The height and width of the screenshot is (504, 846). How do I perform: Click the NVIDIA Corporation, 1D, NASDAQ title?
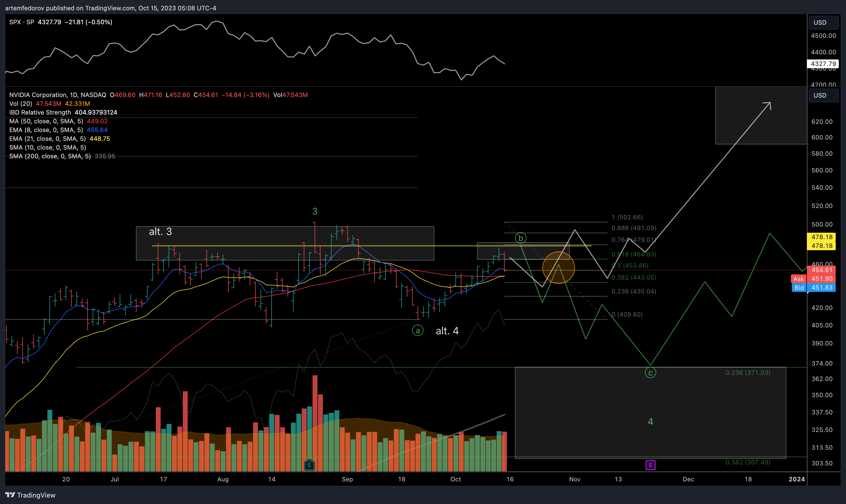coord(58,95)
